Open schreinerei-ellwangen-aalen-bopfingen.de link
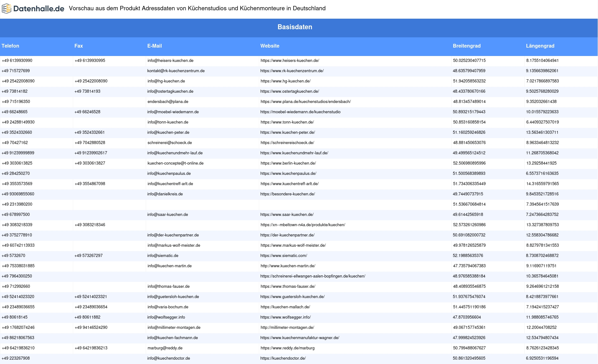Image resolution: width=598 pixels, height=364 pixels. (x=313, y=276)
